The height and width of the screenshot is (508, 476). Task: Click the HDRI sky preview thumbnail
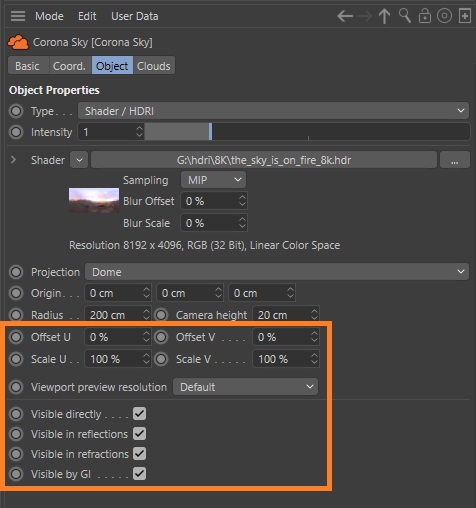coord(94,201)
